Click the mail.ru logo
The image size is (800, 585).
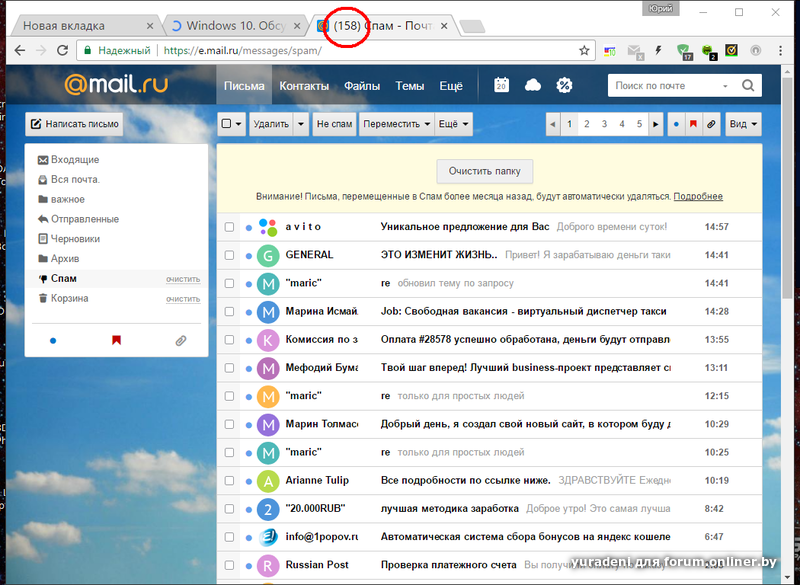pos(116,84)
